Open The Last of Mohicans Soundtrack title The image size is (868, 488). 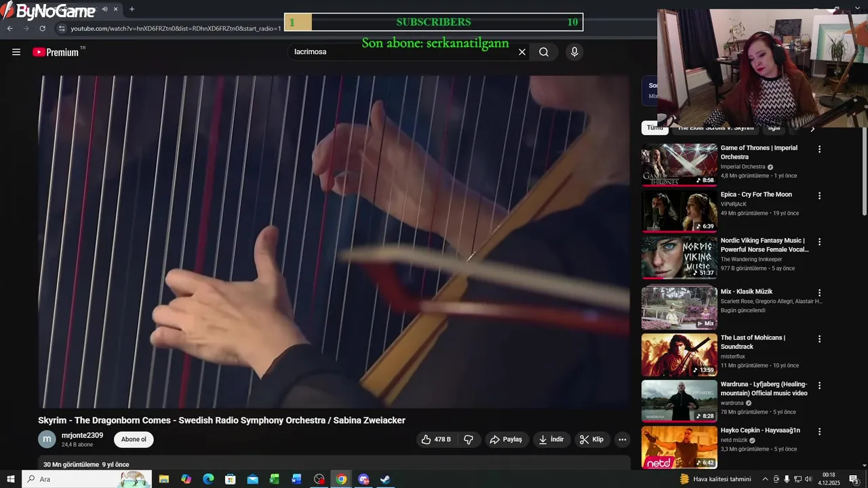753,342
